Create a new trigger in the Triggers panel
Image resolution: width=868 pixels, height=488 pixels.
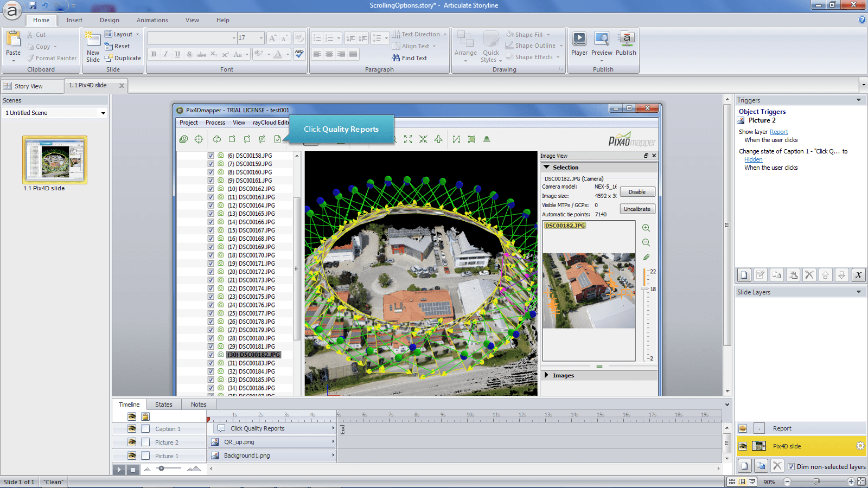[x=743, y=275]
